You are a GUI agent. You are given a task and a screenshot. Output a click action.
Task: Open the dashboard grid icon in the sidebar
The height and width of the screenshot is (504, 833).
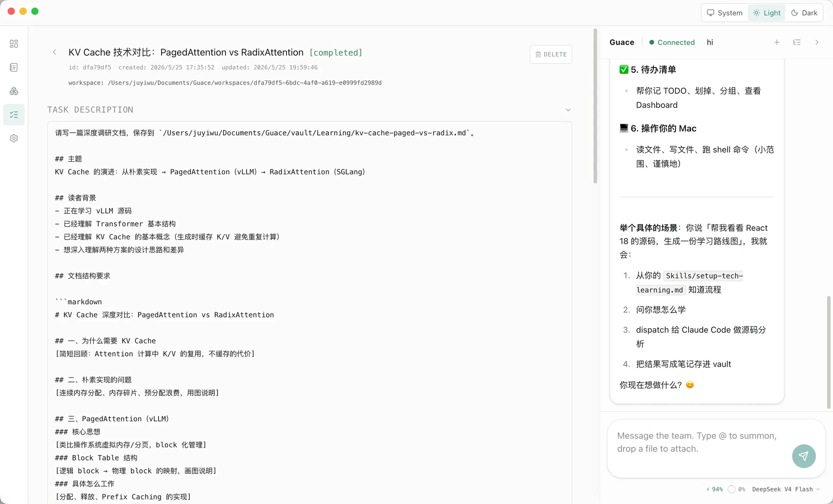14,43
